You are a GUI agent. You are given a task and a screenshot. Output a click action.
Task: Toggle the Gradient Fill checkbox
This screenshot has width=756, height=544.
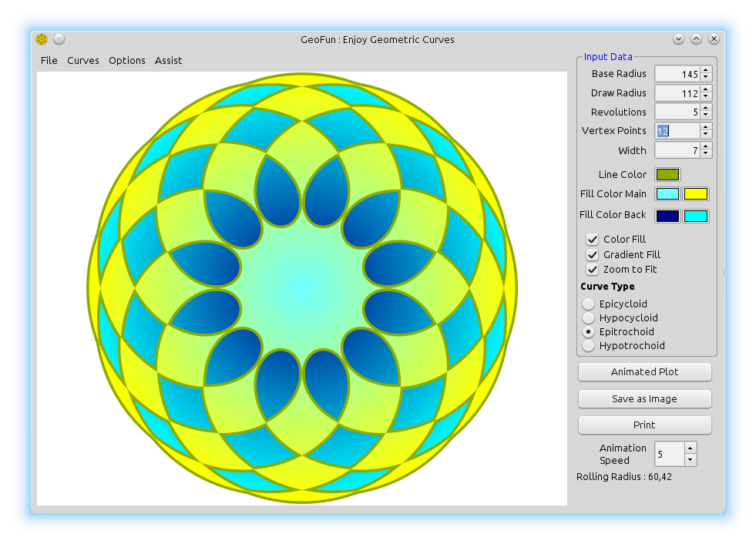pyautogui.click(x=592, y=255)
